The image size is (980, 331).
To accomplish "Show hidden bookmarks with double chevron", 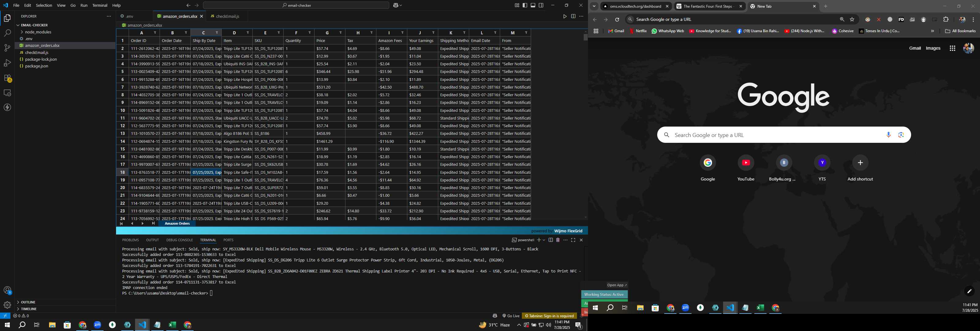I will tap(932, 31).
